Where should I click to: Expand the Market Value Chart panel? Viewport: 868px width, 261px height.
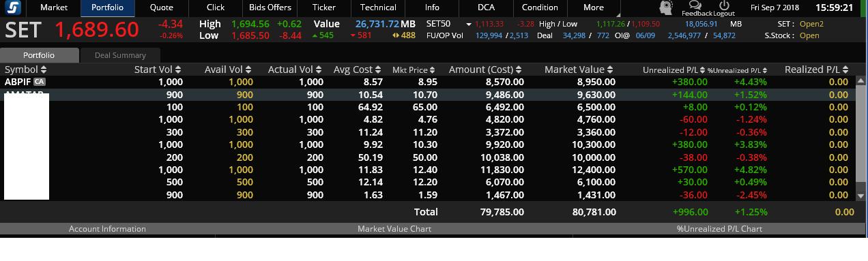tap(394, 229)
